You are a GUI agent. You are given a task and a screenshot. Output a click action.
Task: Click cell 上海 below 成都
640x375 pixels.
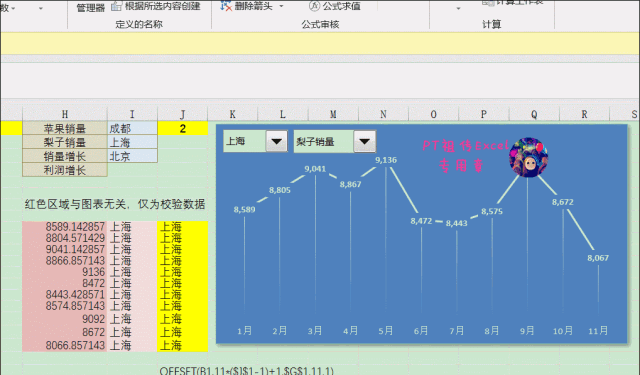(x=132, y=142)
